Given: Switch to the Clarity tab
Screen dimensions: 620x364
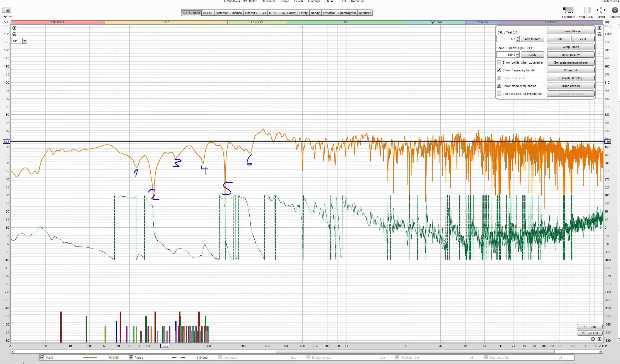Looking at the screenshot, I should click(x=303, y=13).
